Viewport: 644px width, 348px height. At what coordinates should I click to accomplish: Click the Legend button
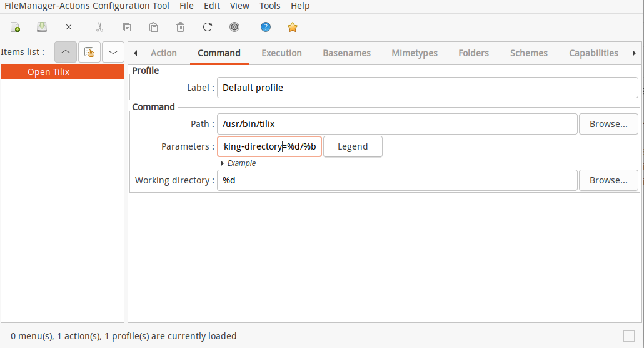[x=353, y=146]
